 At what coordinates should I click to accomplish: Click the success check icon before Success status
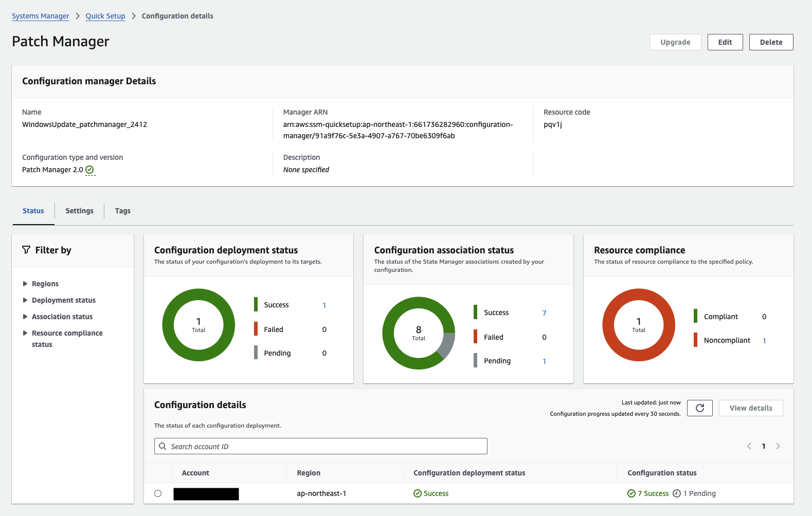(x=418, y=493)
